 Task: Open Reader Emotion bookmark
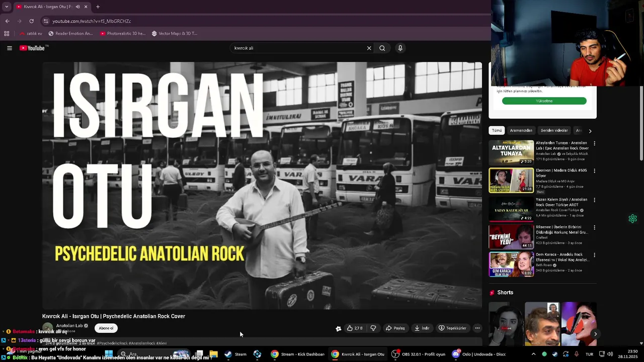(70, 34)
